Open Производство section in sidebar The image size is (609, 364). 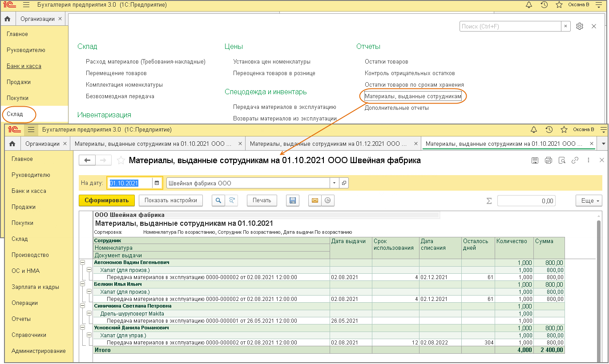click(30, 255)
